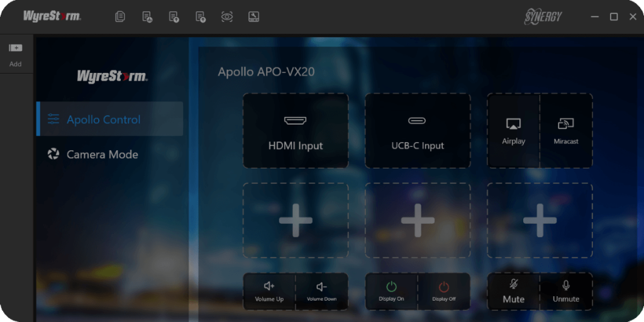
Task: Click the empty plus tile below UCB-C Input
Action: pyautogui.click(x=418, y=220)
